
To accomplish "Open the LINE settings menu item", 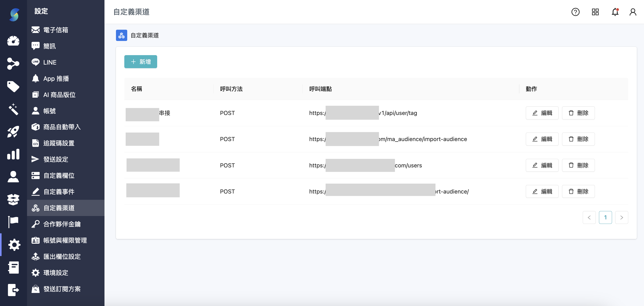I will click(50, 62).
